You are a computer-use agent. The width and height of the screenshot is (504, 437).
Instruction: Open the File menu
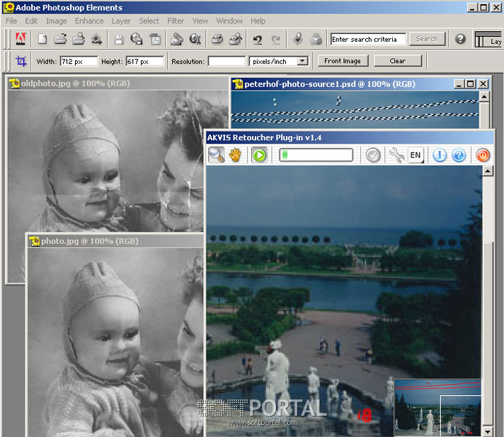tap(11, 21)
